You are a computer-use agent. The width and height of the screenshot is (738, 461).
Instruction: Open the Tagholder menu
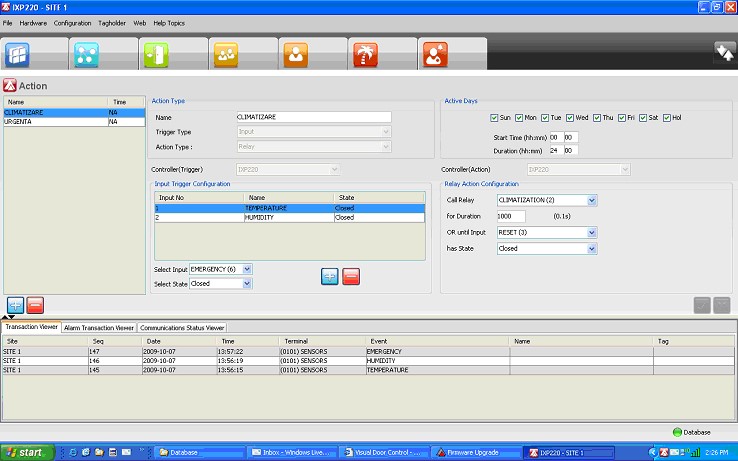click(x=112, y=23)
